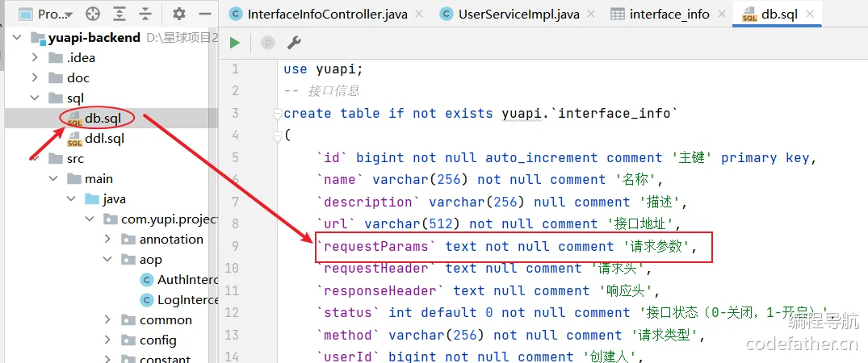Screen dimensions: 868x363
Task: Expand the config package
Action: [108, 340]
